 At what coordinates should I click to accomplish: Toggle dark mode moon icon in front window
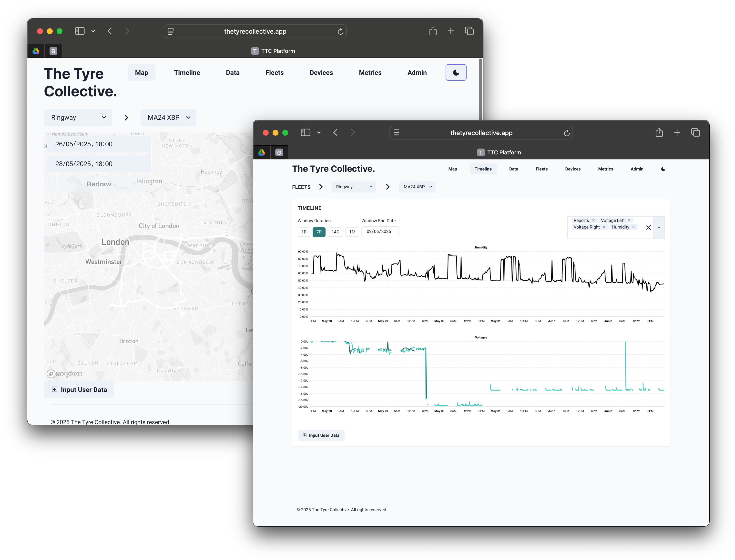[663, 169]
